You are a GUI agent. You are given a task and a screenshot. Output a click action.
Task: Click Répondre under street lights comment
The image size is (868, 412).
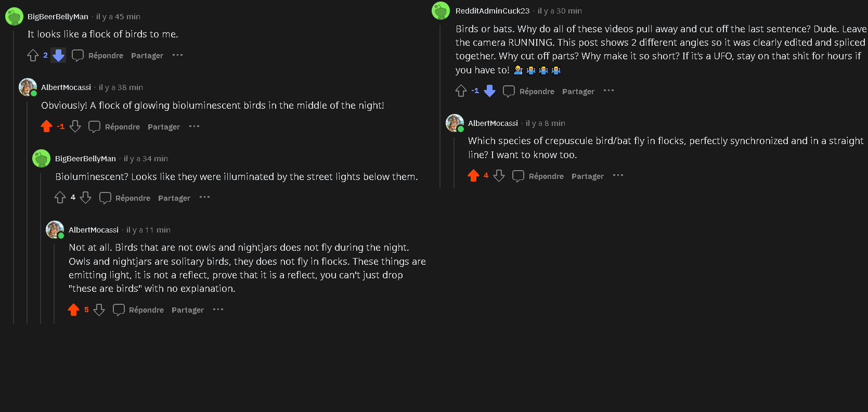[126, 198]
